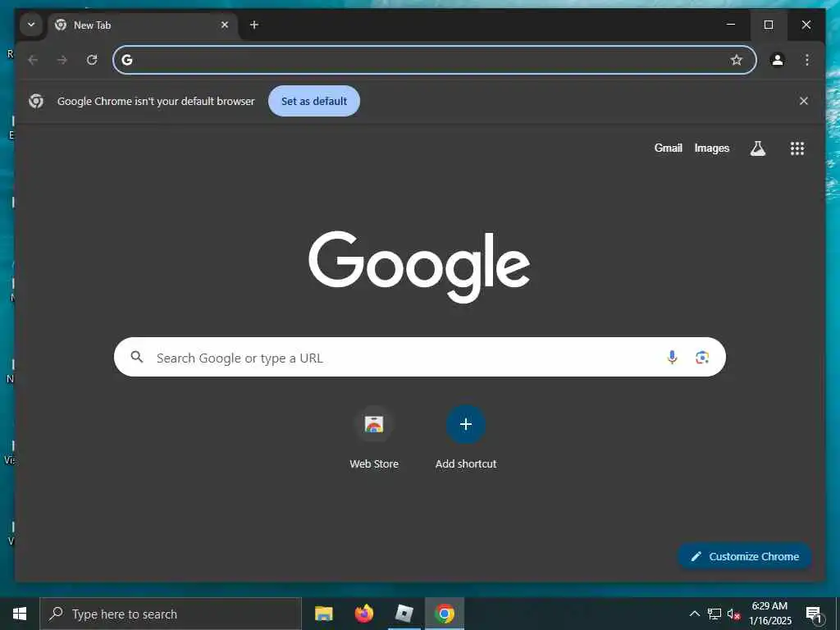Click Set as default button
Screen dimensions: 840x630
(314, 101)
